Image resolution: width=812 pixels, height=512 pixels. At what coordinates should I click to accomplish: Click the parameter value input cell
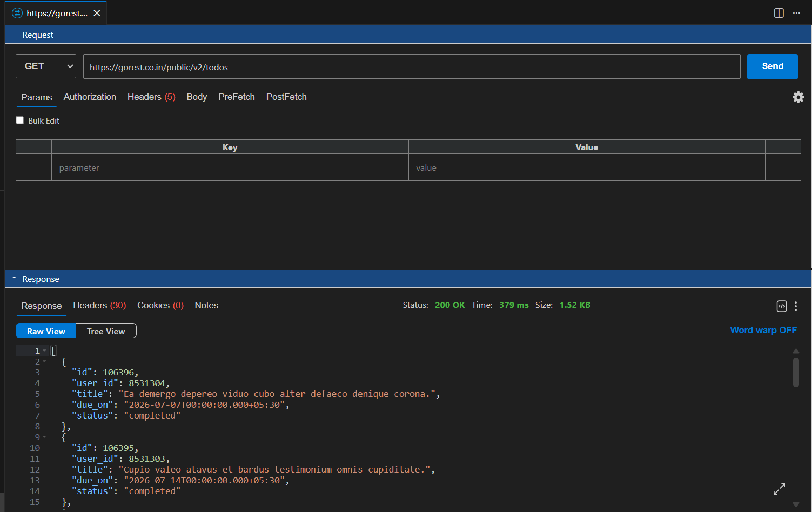tap(587, 167)
